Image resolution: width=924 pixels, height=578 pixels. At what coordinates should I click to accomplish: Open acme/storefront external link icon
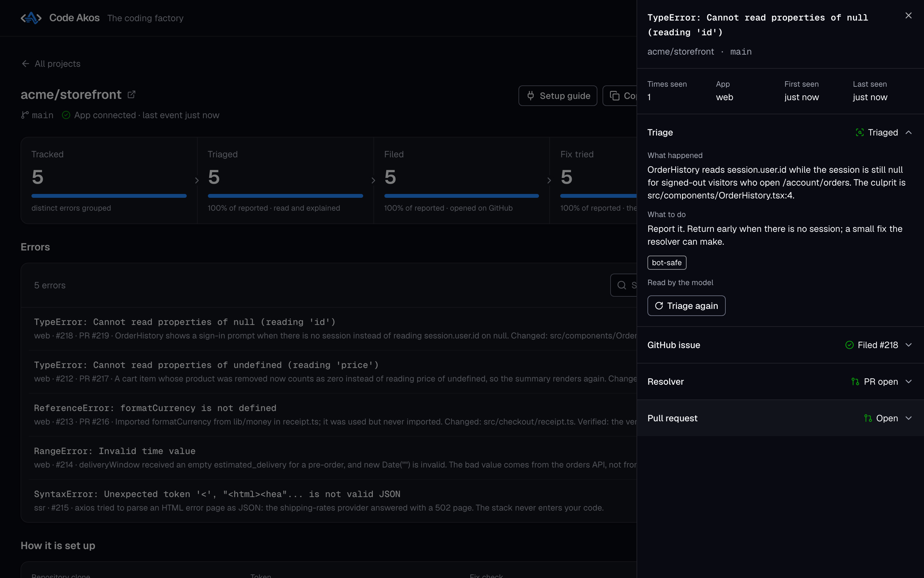(132, 94)
